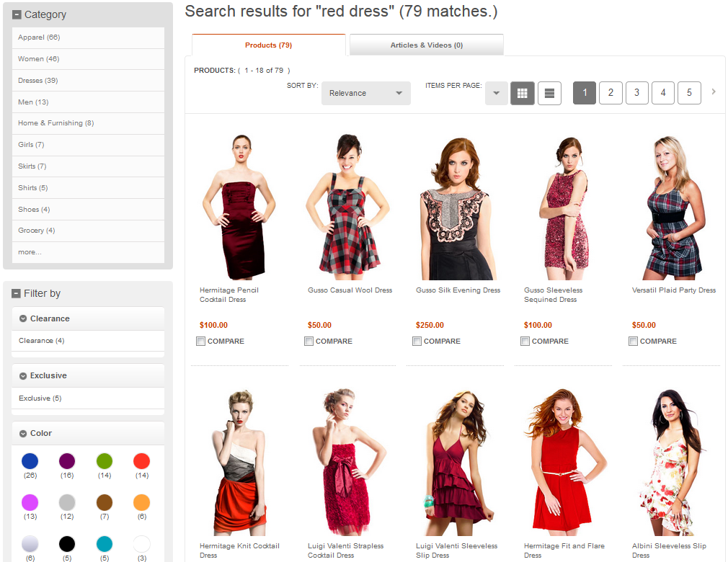Open Gusso Sleeveless Sequined Dress product image
This screenshot has height=562, width=728.
point(565,208)
